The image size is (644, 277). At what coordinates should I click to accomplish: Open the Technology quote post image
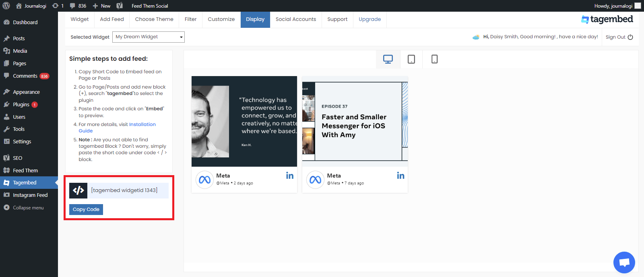click(244, 121)
